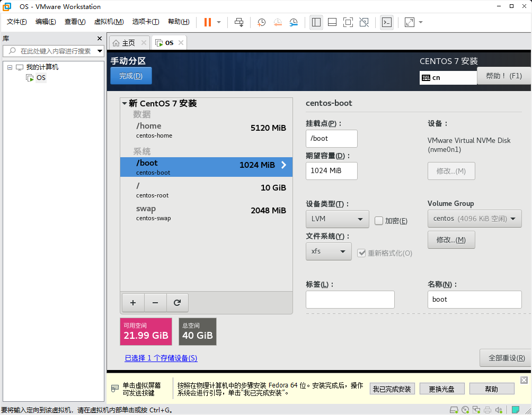The width and height of the screenshot is (532, 415).
Task: Open the 编辑(E) menu
Action: [46, 22]
